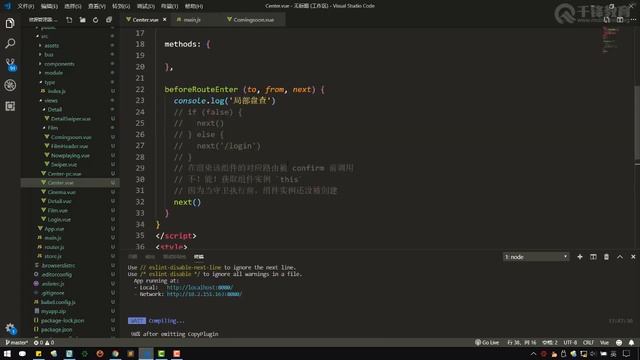This screenshot has height=360, width=640.
Task: Expand the module folder
Action: [53, 73]
